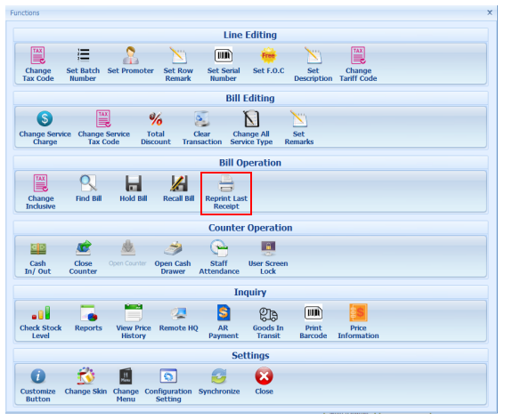Click the Reprint Last Receipt printer icon
505x420 pixels.
pos(226,183)
